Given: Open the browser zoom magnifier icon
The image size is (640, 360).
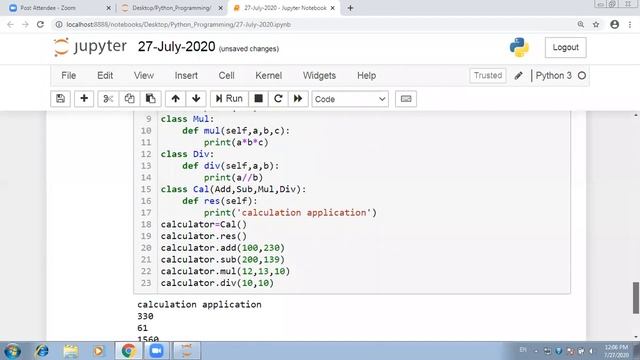Looking at the screenshot, I should (580, 24).
